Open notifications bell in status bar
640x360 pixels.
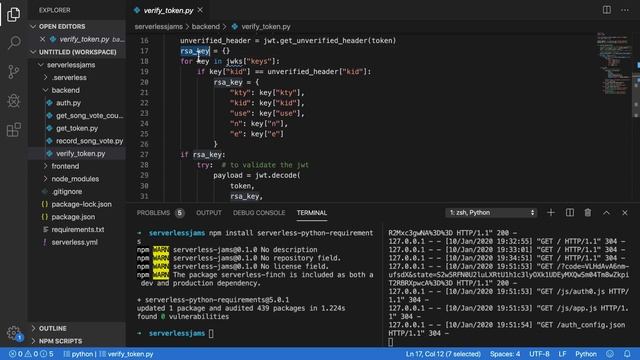627,354
